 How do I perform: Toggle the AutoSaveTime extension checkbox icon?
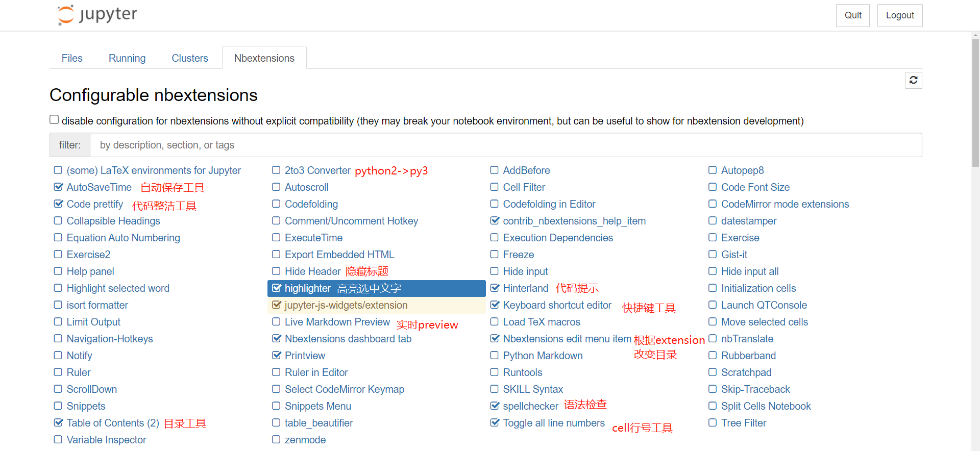(x=58, y=187)
